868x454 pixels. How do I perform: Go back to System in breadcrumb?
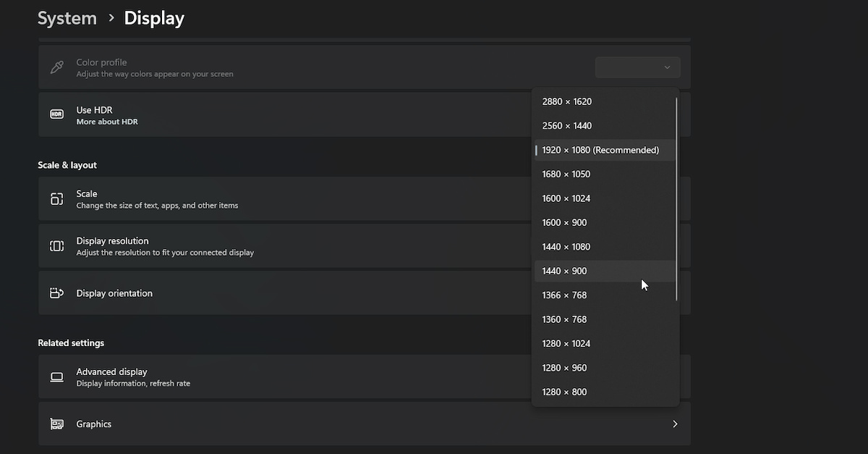pyautogui.click(x=67, y=18)
